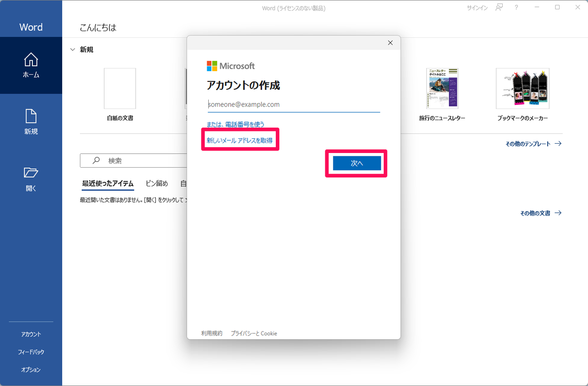The image size is (588, 386).
Task: Click サインイン in the title bar
Action: 477,8
